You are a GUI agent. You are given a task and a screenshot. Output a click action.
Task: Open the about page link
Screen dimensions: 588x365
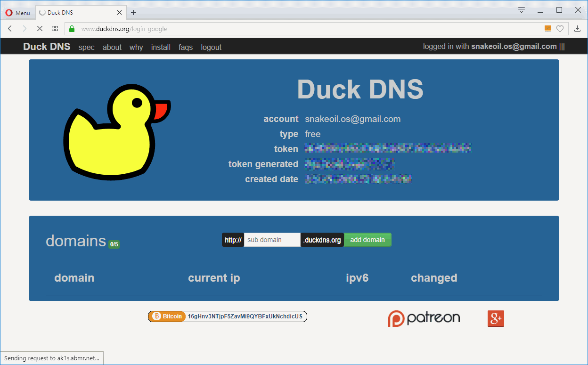[x=112, y=47]
